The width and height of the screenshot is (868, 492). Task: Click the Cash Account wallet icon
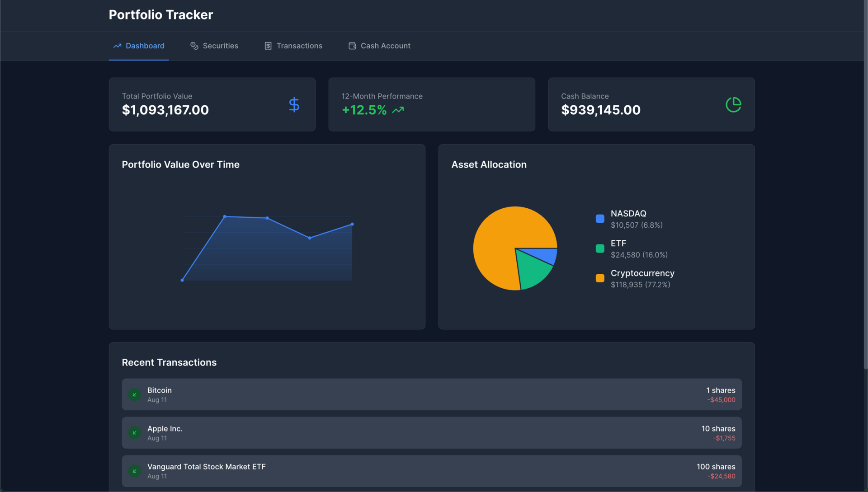coord(352,46)
